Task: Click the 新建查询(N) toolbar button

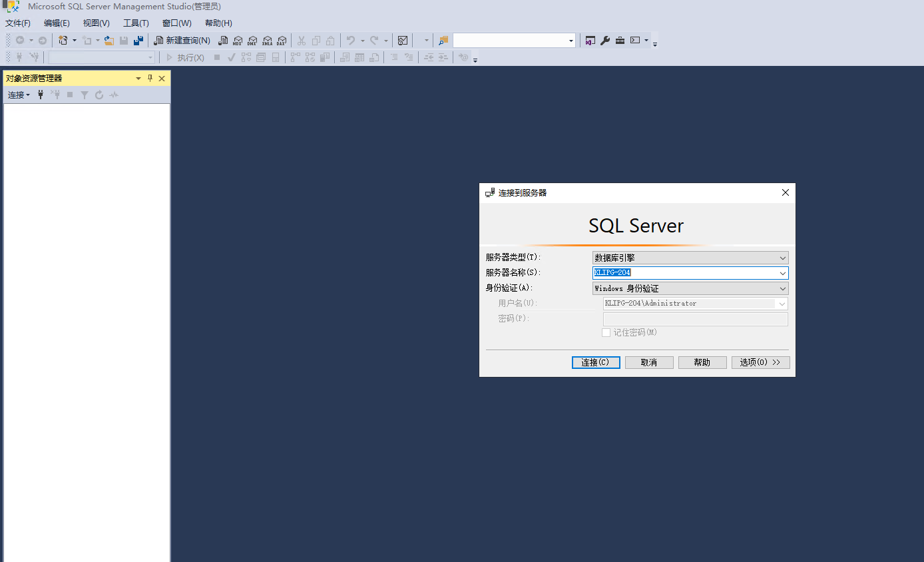Action: [x=182, y=41]
